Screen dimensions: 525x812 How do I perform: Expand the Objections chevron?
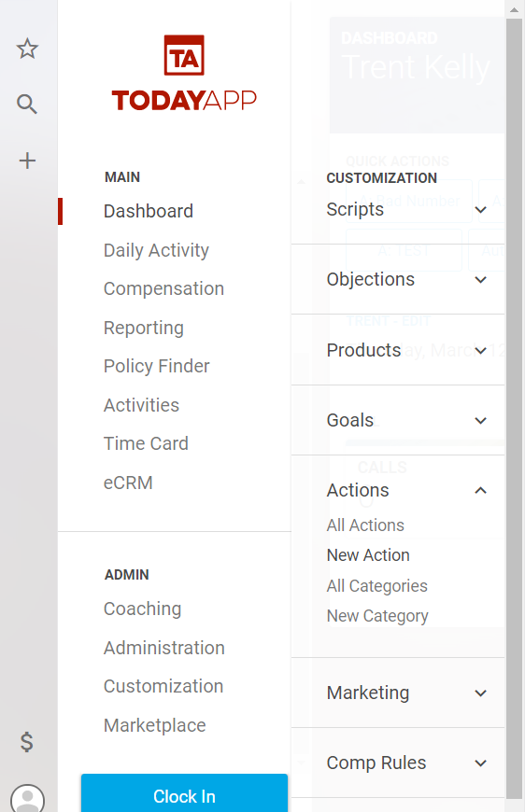pos(480,280)
